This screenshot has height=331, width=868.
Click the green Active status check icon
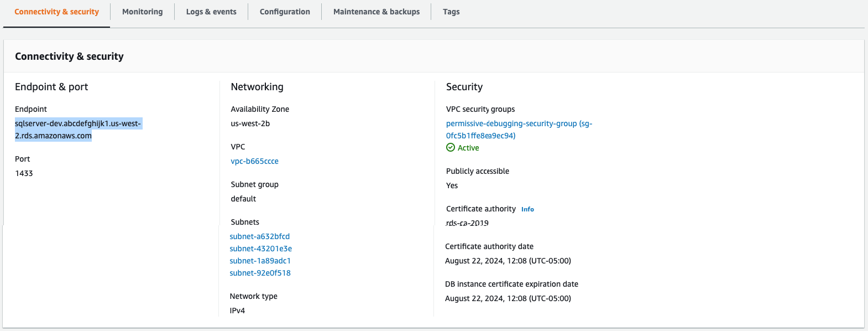click(x=451, y=147)
